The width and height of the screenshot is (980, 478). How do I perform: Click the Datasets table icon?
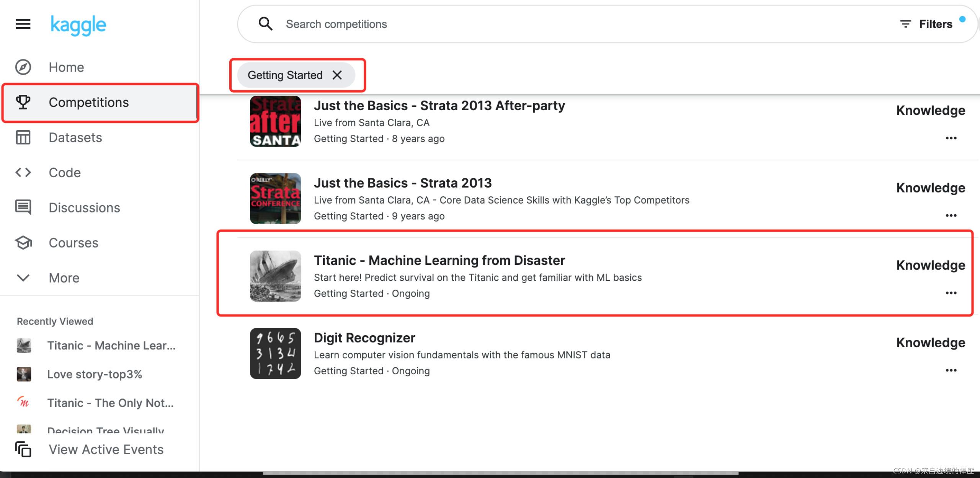point(23,137)
